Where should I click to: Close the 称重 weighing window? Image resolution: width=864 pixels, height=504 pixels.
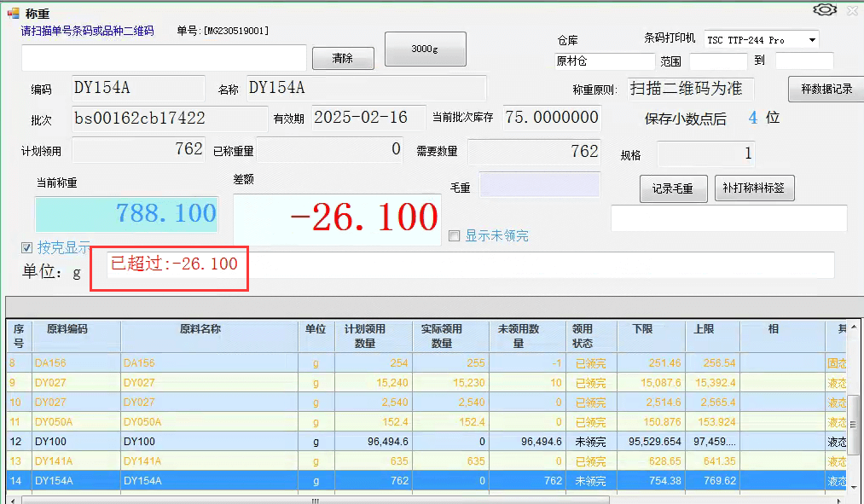852,10
